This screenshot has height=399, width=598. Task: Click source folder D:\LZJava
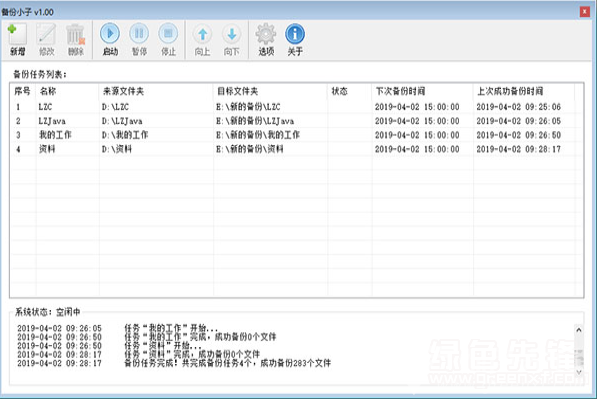tap(122, 121)
